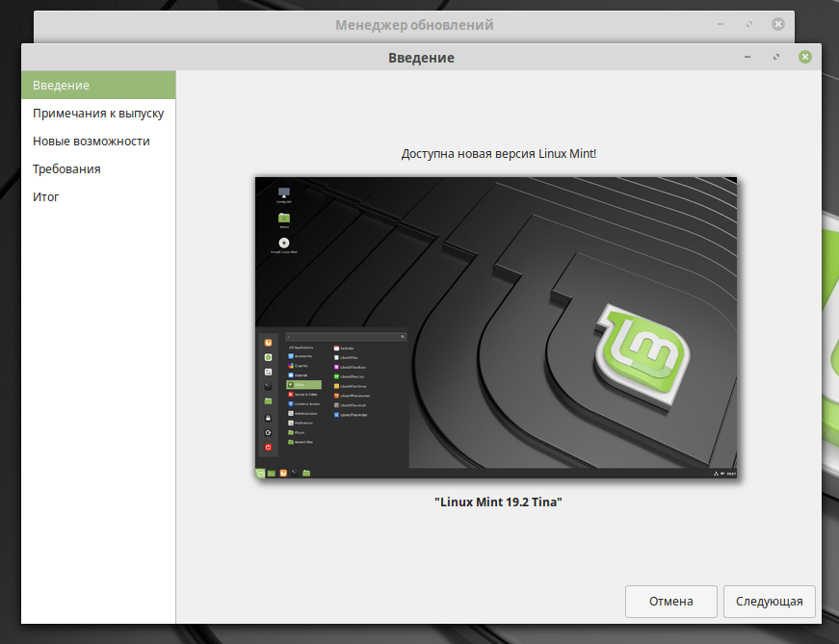Click the Install Linux Mint disc icon
Image resolution: width=839 pixels, height=644 pixels.
(284, 245)
